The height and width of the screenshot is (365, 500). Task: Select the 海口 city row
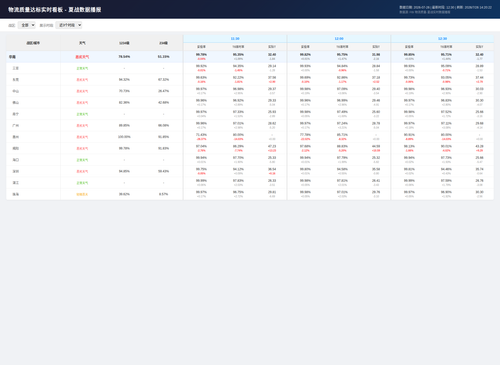pyautogui.click(x=250, y=160)
